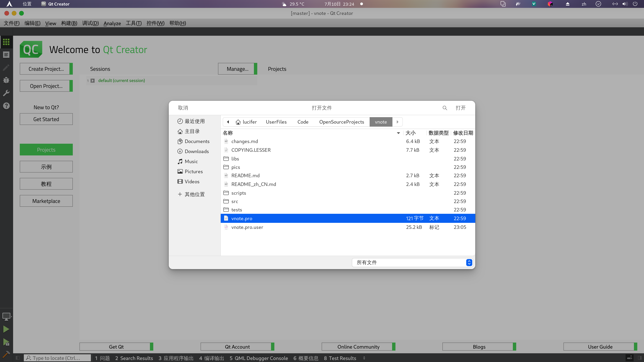Open Debug mode bug icon
The image size is (644, 362).
coord(6,80)
